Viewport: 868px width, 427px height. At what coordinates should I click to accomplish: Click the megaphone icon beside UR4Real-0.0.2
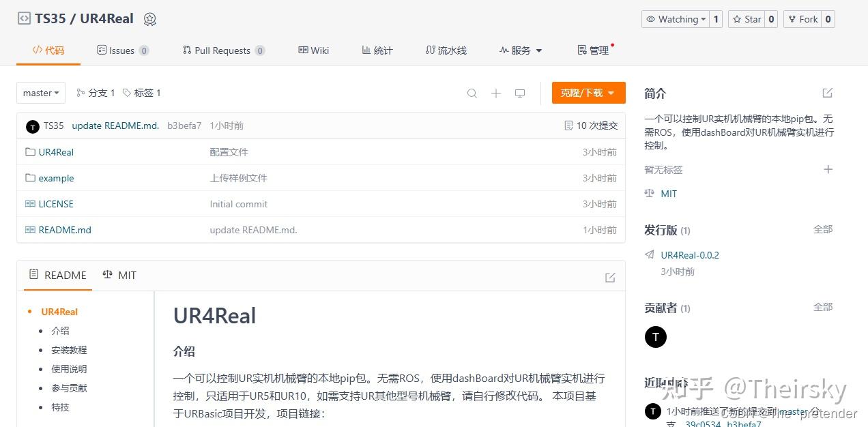point(649,254)
